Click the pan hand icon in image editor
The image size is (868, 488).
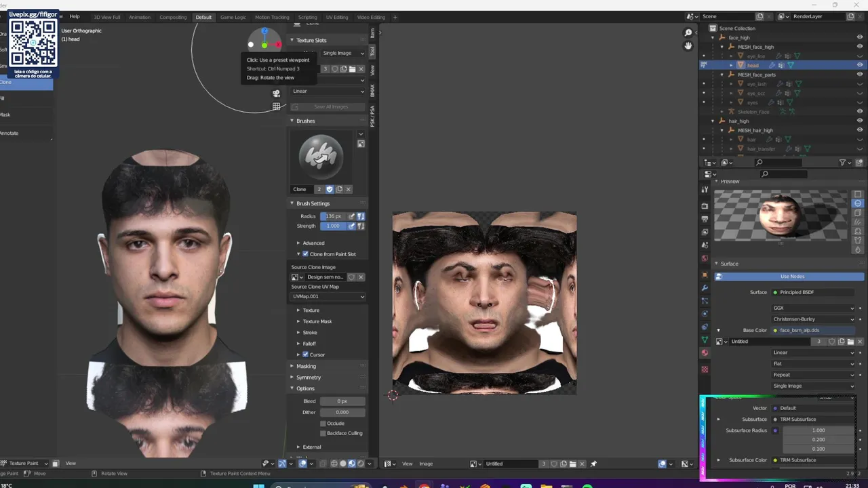[688, 45]
